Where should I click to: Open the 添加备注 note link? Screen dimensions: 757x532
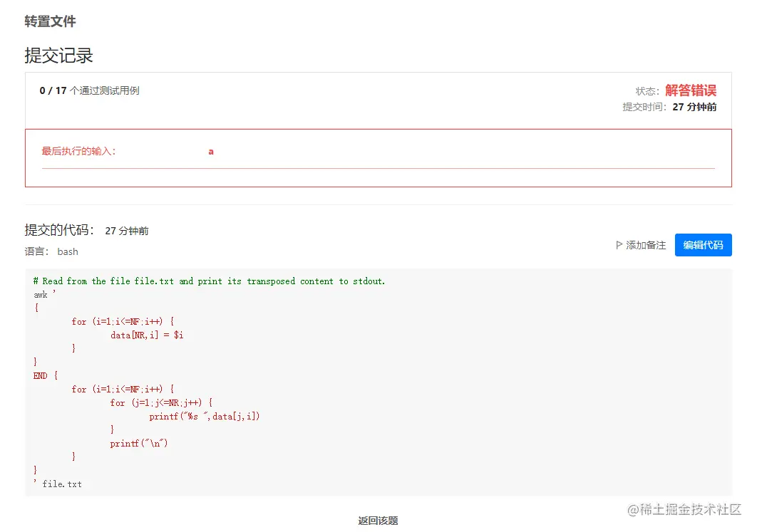point(641,245)
